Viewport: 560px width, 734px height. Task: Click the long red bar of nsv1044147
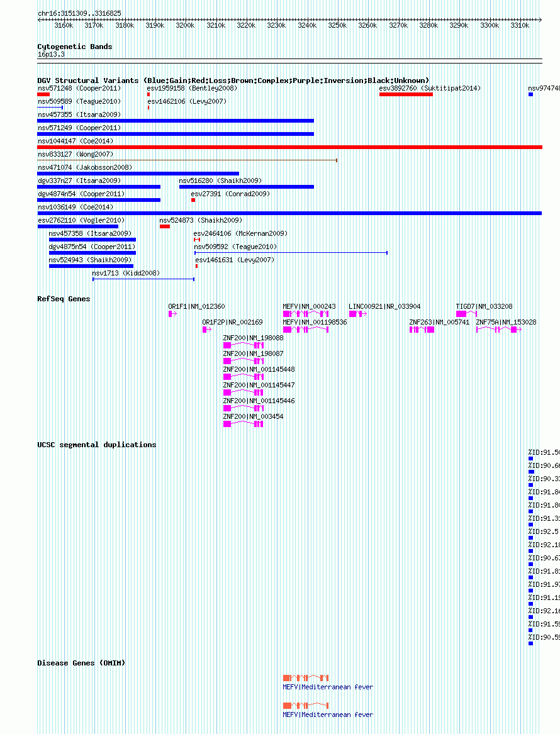[x=290, y=147]
